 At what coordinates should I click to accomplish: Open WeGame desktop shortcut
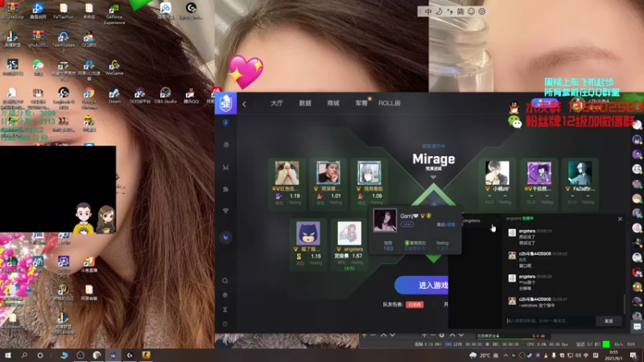(114, 68)
